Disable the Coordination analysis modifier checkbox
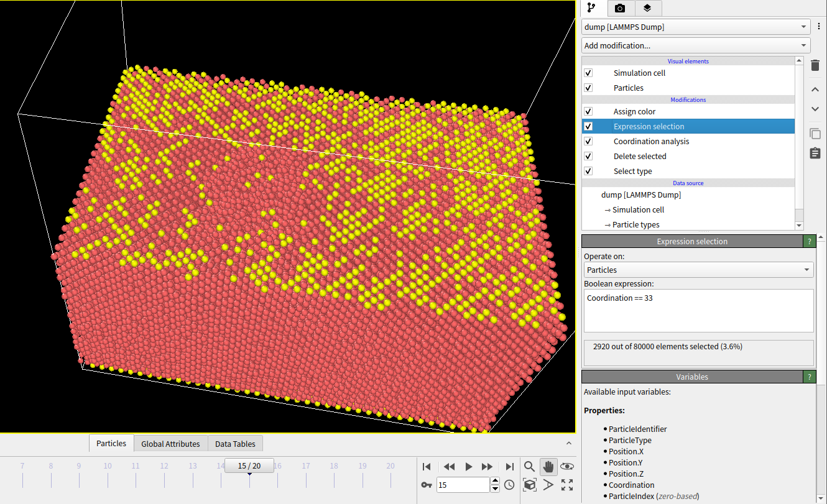 coord(588,141)
